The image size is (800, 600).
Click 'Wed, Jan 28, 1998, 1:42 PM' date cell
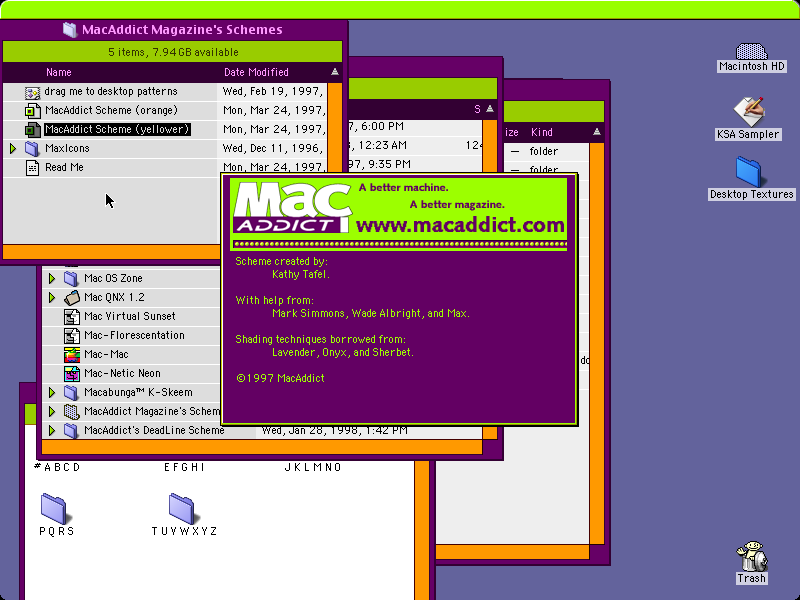pyautogui.click(x=335, y=431)
